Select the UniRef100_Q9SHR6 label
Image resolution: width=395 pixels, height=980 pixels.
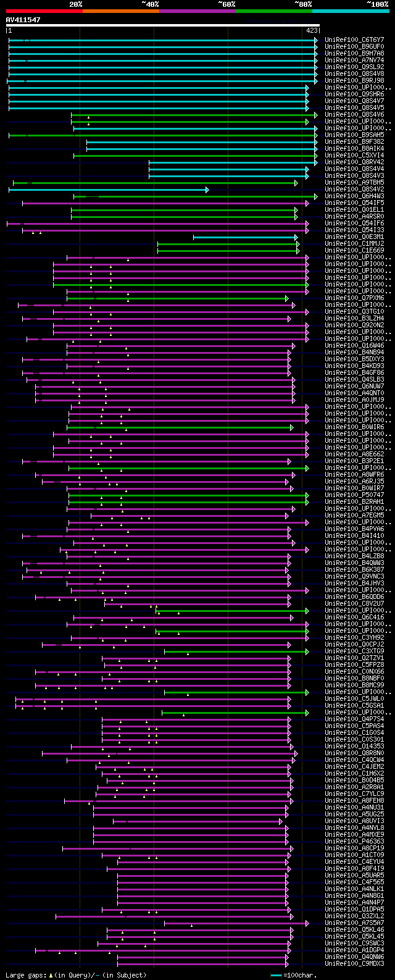click(354, 94)
